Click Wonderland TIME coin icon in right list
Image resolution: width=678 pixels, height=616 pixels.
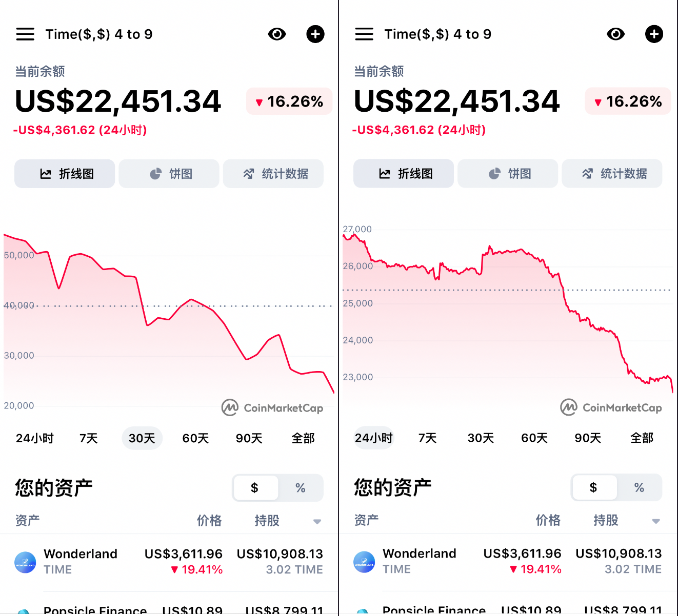[x=364, y=562]
